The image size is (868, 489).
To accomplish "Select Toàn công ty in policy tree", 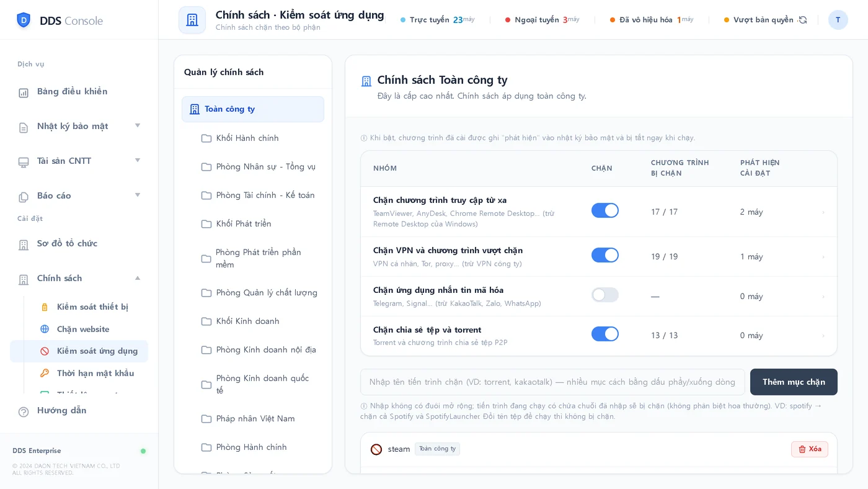I will (253, 109).
